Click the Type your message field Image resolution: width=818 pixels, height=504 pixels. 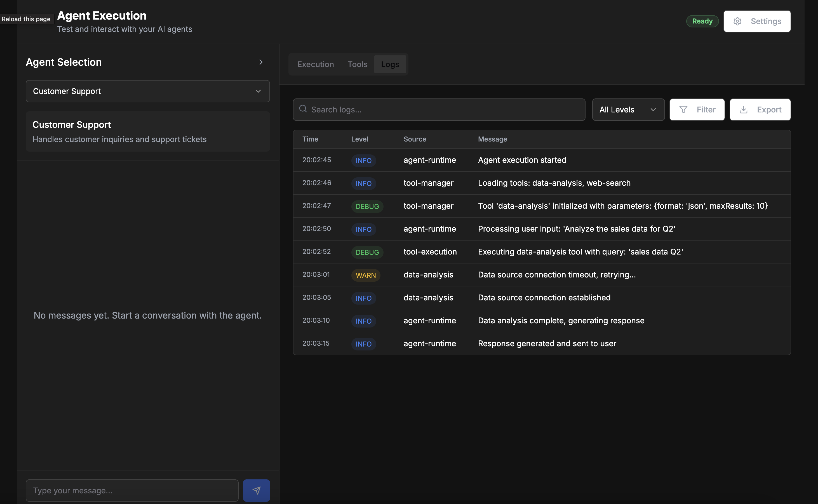(x=132, y=490)
